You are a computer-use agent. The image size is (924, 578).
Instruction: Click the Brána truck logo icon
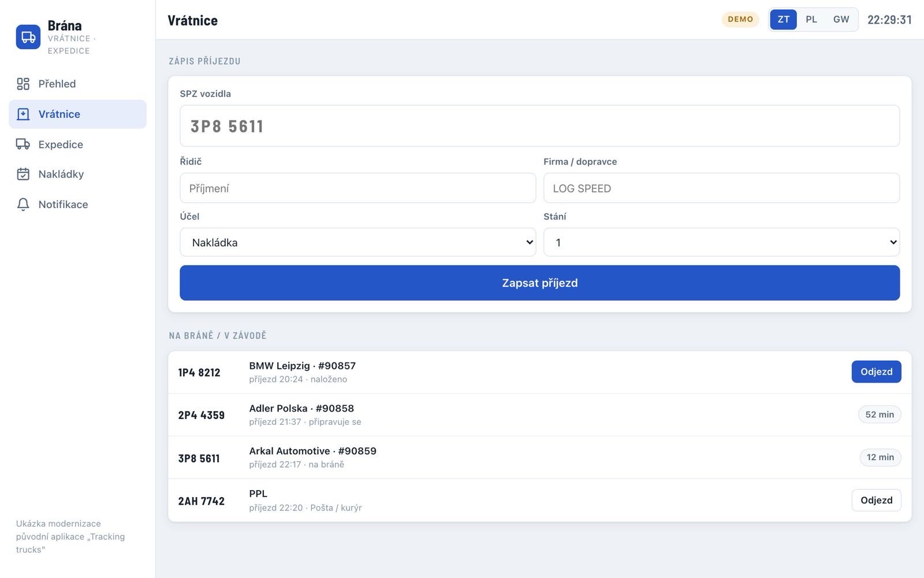pos(28,37)
